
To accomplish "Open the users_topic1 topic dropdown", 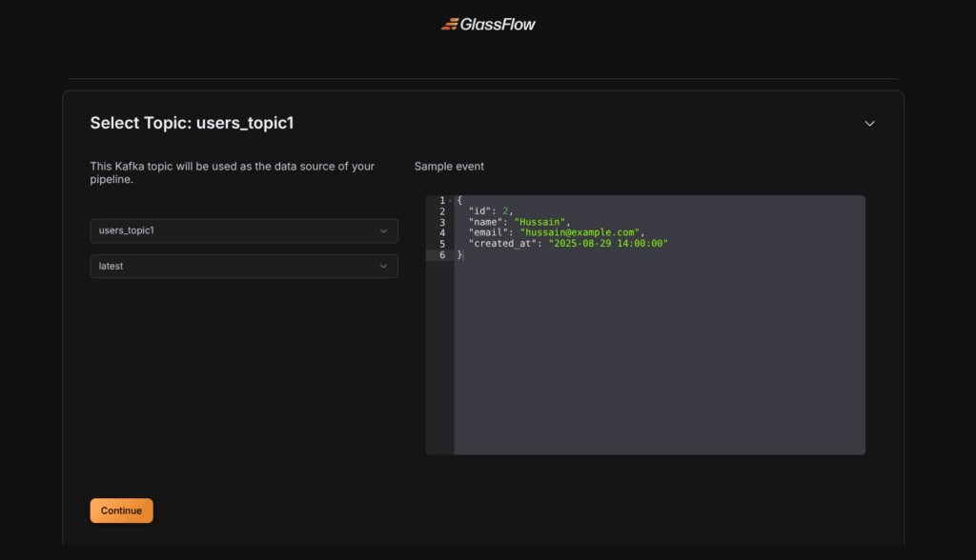I will pos(243,231).
